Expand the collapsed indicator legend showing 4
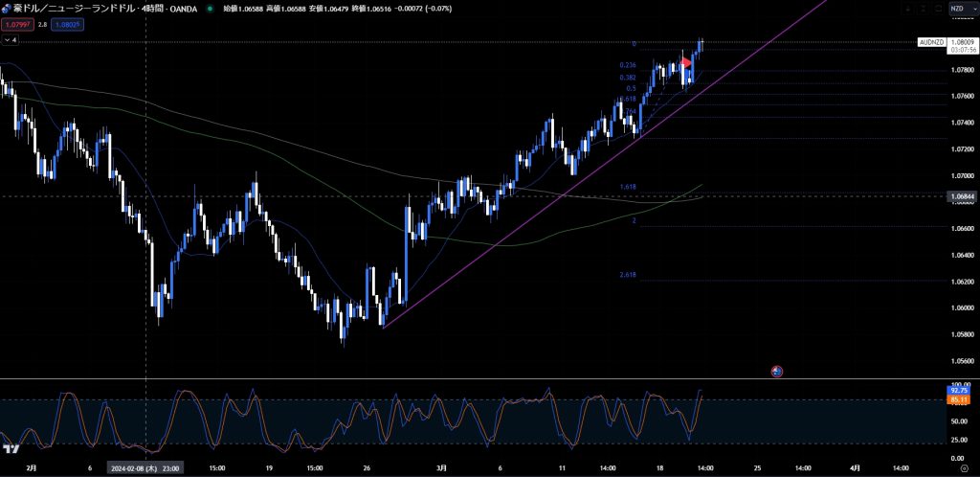Screen dimensions: 980x477 [11, 40]
